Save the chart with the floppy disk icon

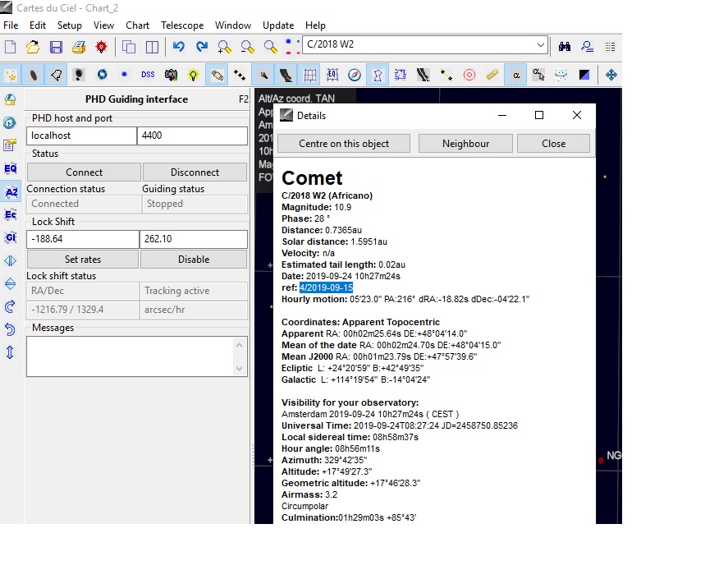(56, 47)
